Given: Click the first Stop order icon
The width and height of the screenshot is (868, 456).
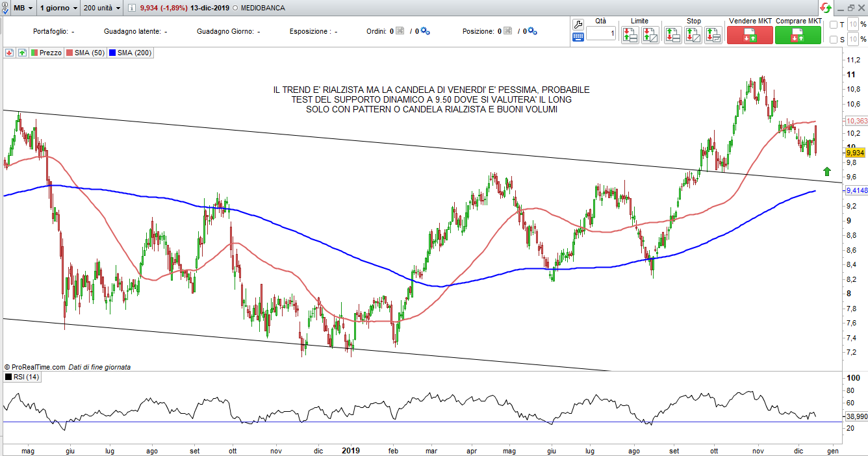Looking at the screenshot, I should (x=673, y=34).
